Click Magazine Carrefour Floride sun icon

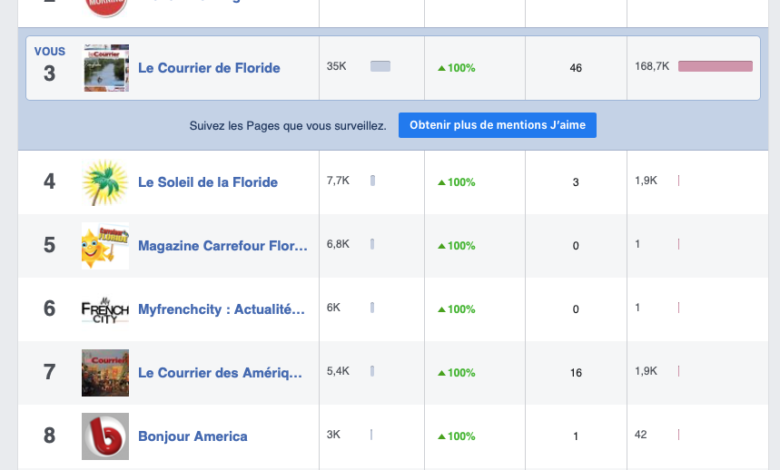105,246
